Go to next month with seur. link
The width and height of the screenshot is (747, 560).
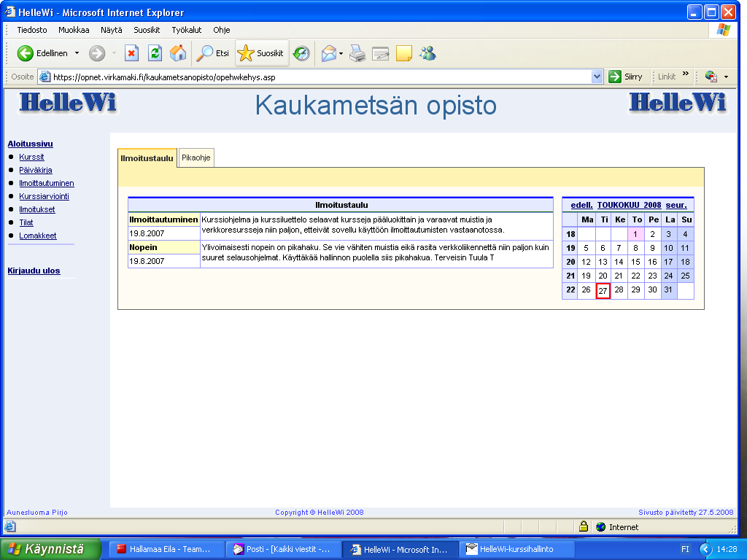676,205
